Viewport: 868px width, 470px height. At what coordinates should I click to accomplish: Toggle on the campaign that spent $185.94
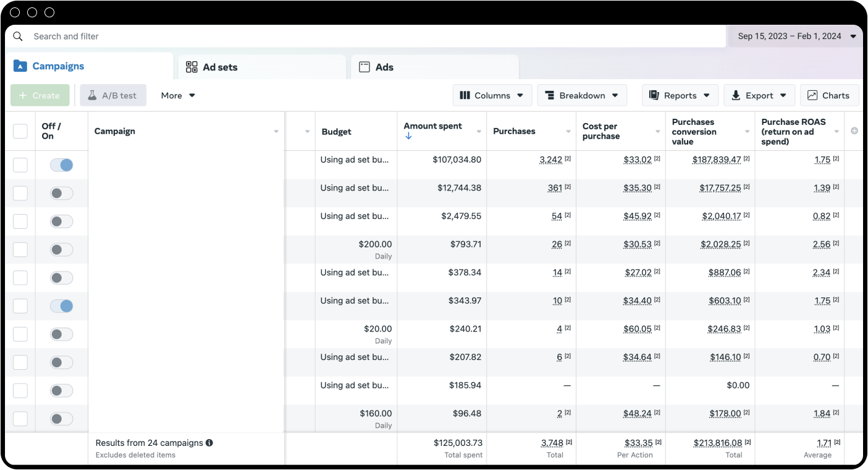tap(62, 391)
